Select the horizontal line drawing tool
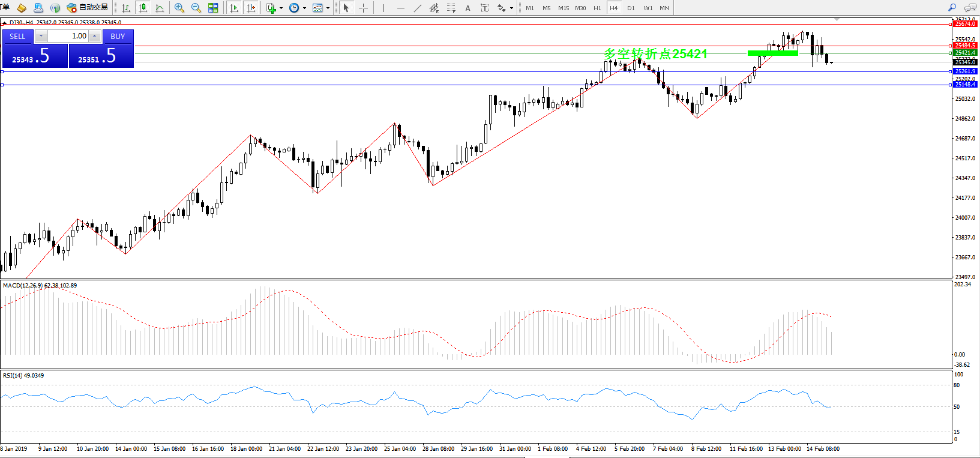 point(401,8)
